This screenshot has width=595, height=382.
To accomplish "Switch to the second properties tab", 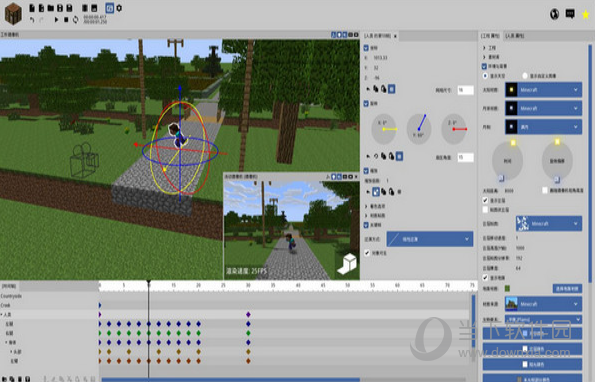I will coord(515,36).
